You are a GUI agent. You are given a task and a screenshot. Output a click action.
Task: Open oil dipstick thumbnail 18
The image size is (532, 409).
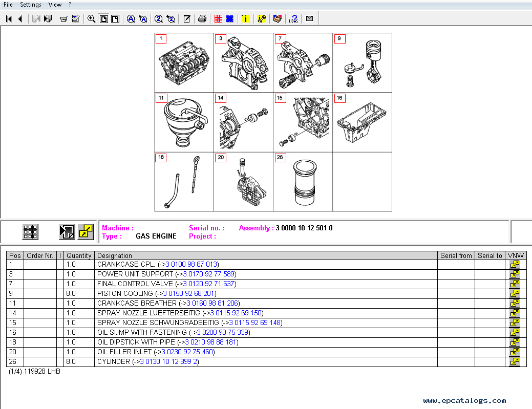(184, 182)
